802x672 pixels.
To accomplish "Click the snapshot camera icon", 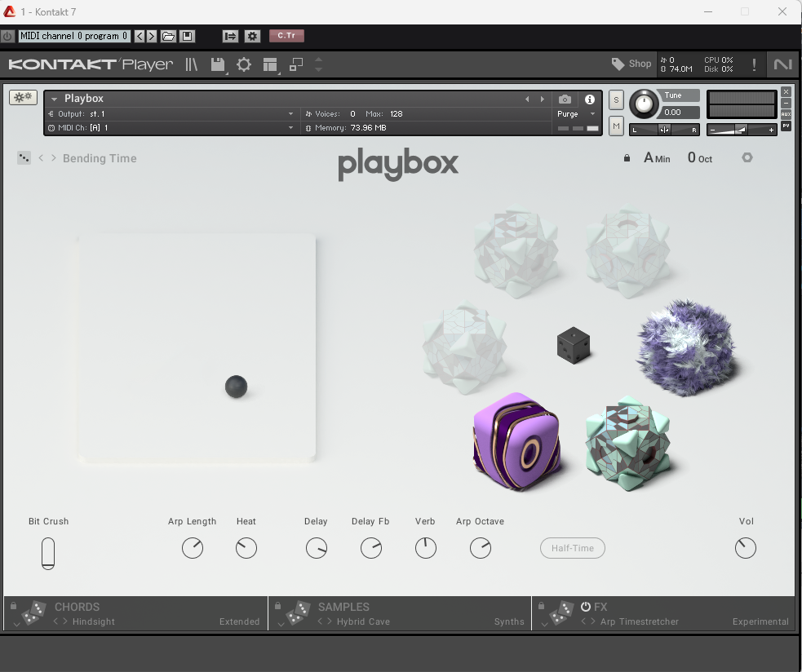I will click(565, 99).
